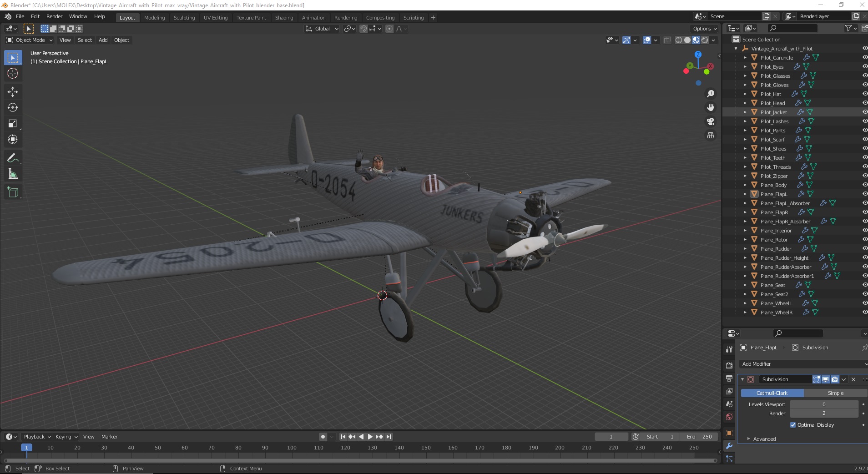Toggle Optimal Display checkbox
The height and width of the screenshot is (474, 868).
(x=793, y=425)
